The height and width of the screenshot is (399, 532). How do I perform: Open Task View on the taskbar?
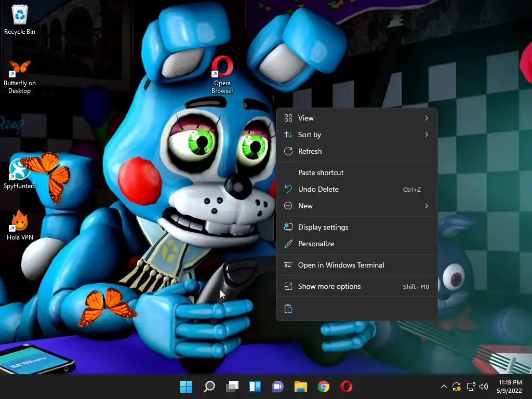(x=232, y=387)
